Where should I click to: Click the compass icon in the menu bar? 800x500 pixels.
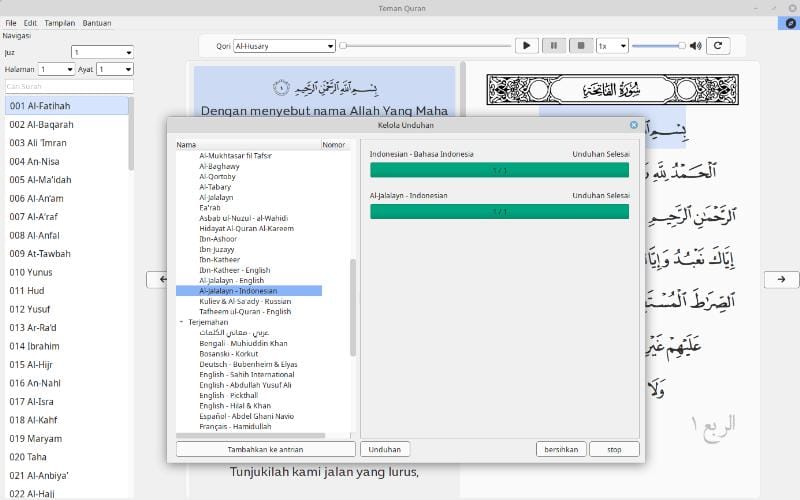pyautogui.click(x=790, y=23)
